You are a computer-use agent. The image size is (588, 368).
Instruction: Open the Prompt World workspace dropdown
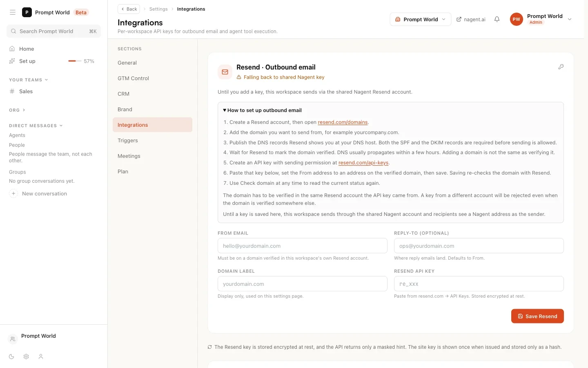coord(421,19)
